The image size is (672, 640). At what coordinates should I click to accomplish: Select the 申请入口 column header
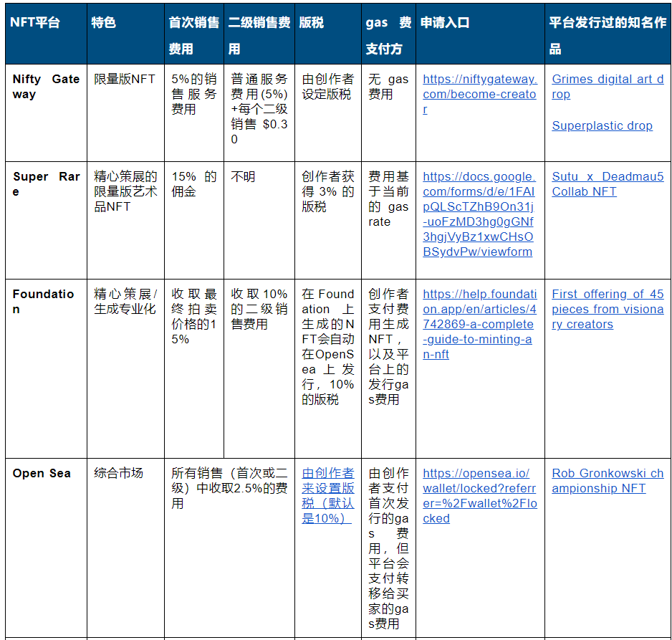[480, 34]
